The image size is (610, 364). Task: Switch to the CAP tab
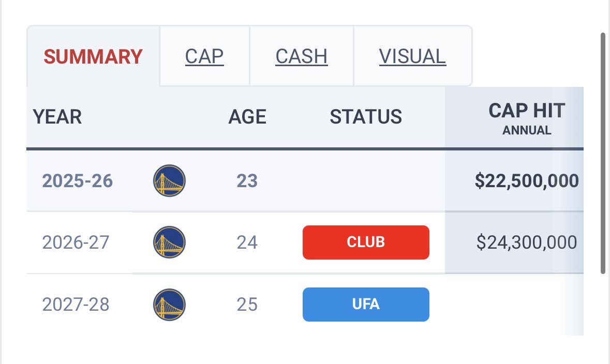pyautogui.click(x=204, y=56)
